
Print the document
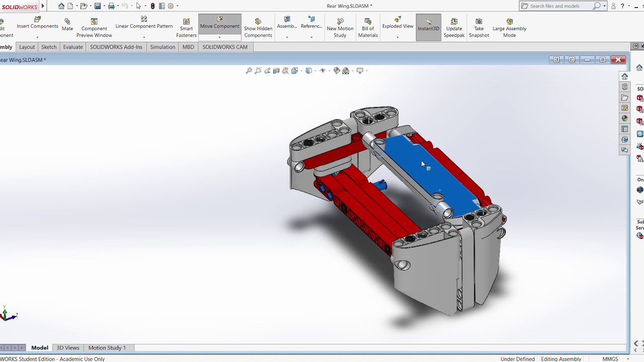111,6
